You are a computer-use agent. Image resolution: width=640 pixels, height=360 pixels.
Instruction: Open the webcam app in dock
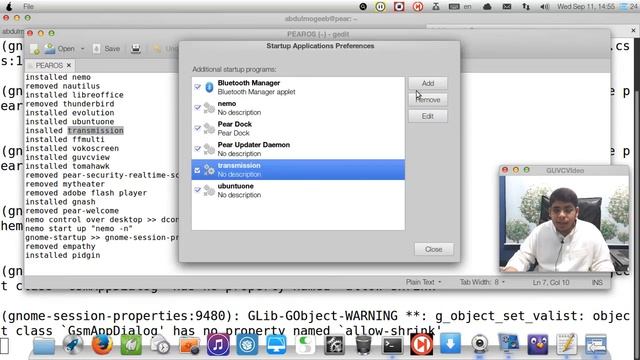click(x=480, y=345)
